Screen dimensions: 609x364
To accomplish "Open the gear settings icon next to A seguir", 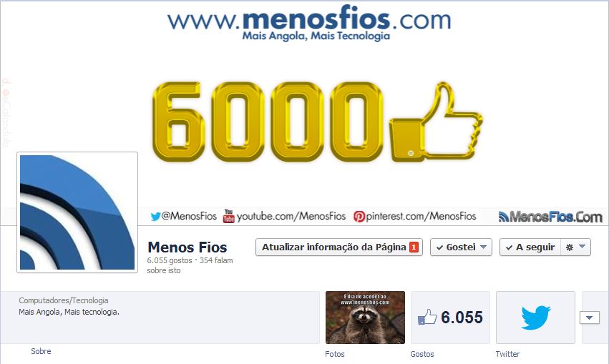I will pos(570,247).
